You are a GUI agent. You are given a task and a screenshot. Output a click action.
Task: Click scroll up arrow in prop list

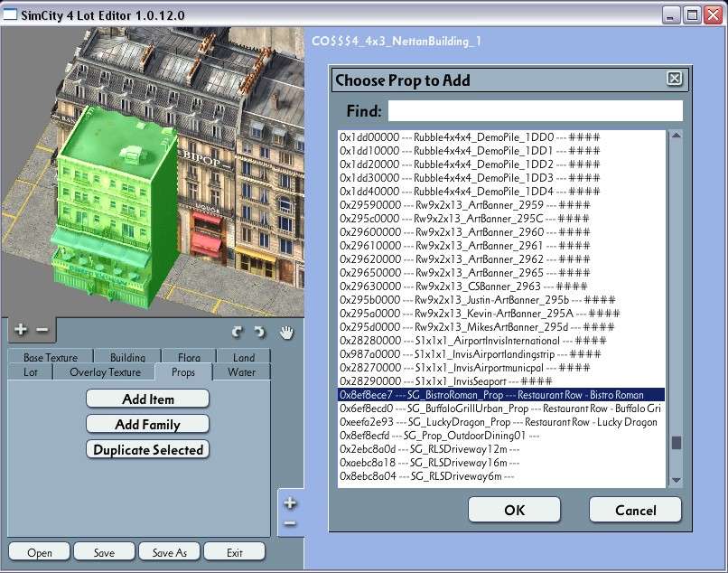pyautogui.click(x=676, y=136)
